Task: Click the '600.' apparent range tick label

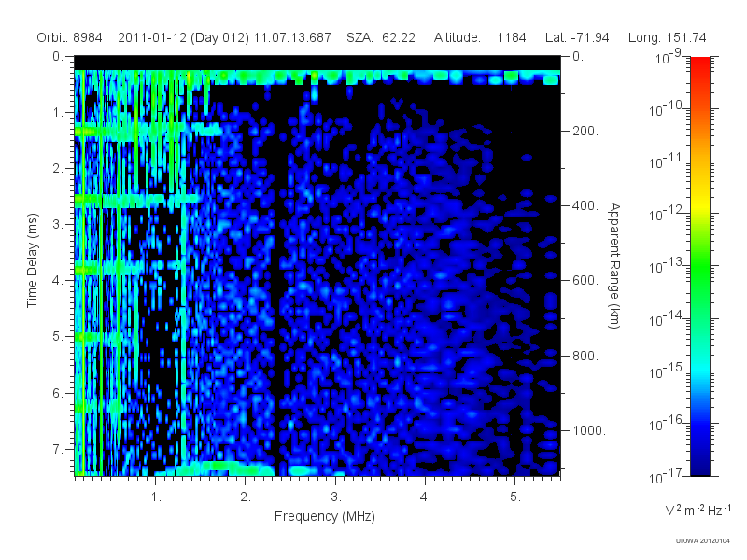Action: point(585,281)
